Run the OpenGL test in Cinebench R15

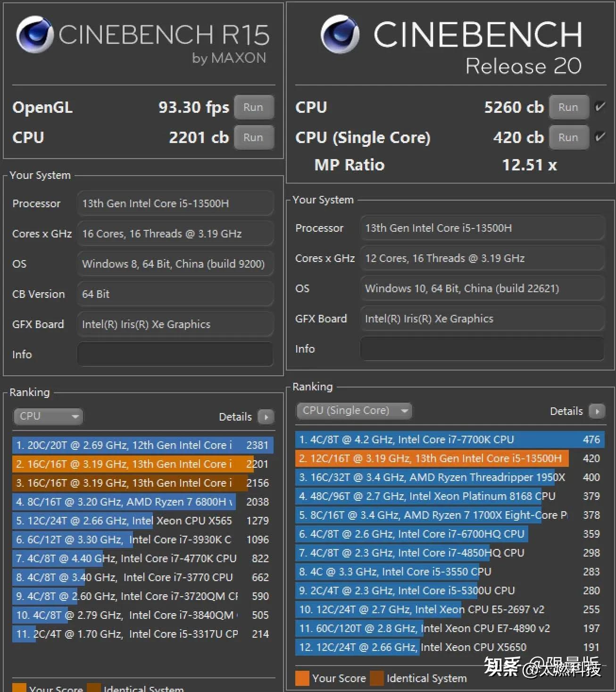click(253, 107)
